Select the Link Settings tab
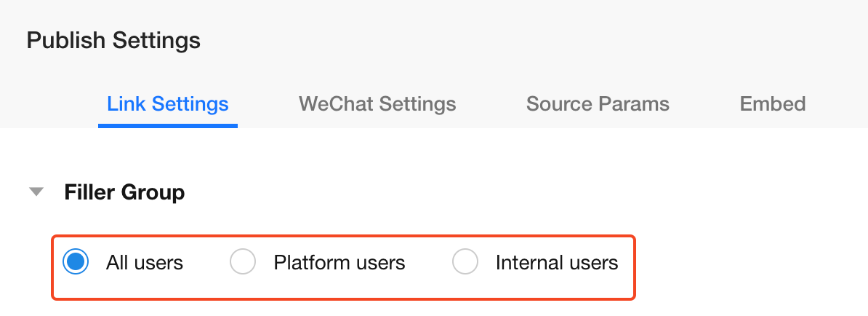 [x=168, y=103]
